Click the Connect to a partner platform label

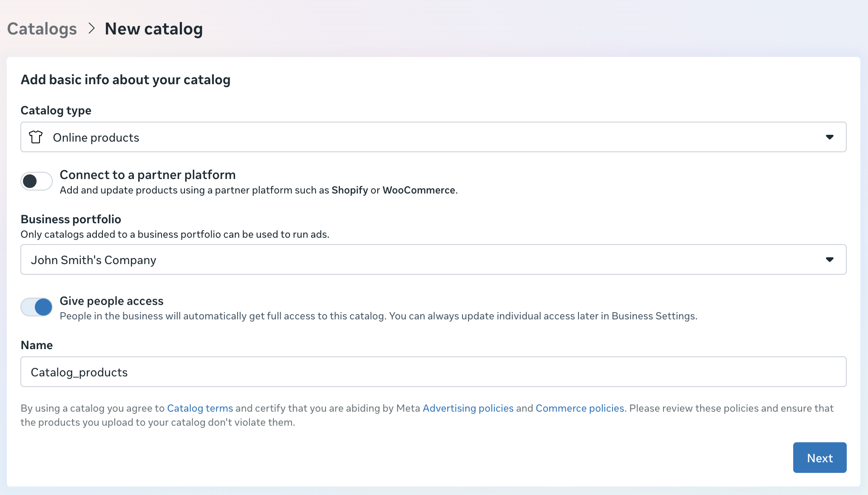pyautogui.click(x=148, y=175)
